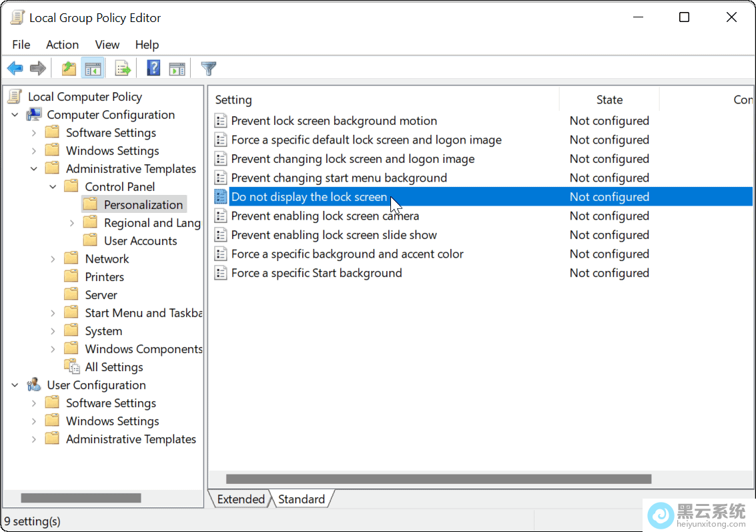Toggle the Show/Hide Console Tree icon
This screenshot has width=756, height=532.
(93, 68)
